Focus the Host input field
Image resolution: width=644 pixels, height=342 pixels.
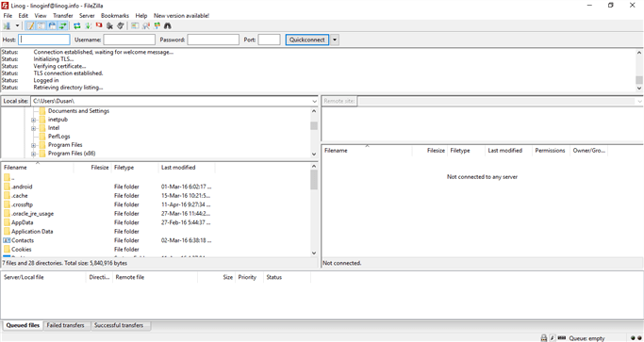pos(44,40)
